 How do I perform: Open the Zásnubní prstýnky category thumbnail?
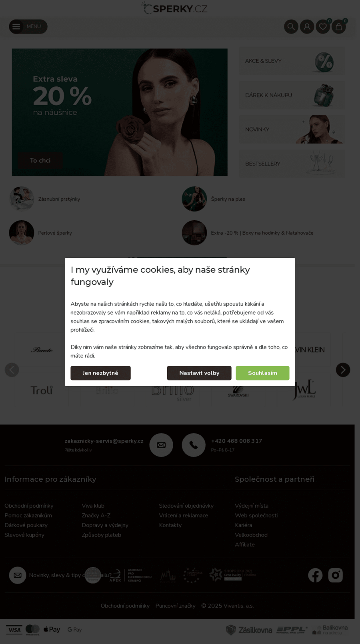[22, 199]
